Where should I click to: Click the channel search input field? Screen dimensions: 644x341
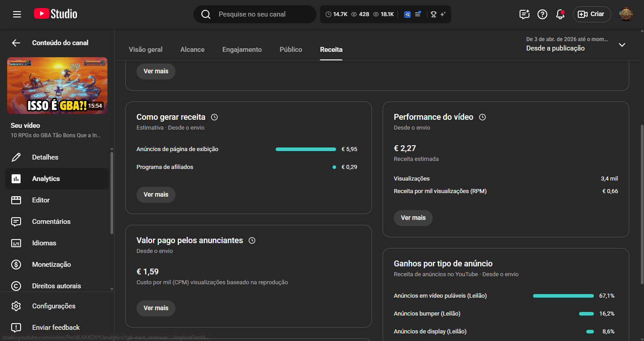[x=264, y=14]
